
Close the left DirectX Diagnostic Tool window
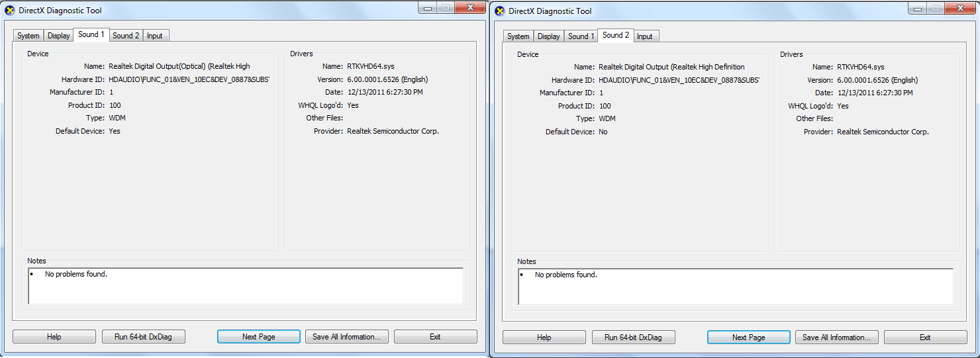pos(470,7)
